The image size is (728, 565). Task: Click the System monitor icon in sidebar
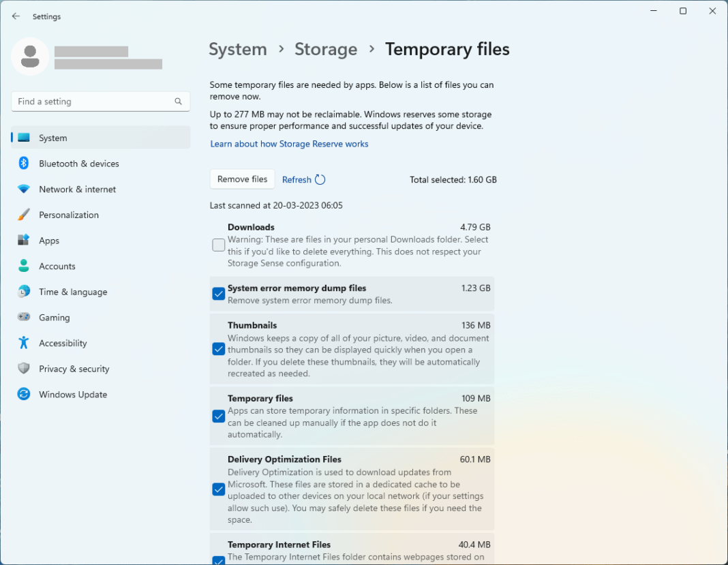pos(24,138)
